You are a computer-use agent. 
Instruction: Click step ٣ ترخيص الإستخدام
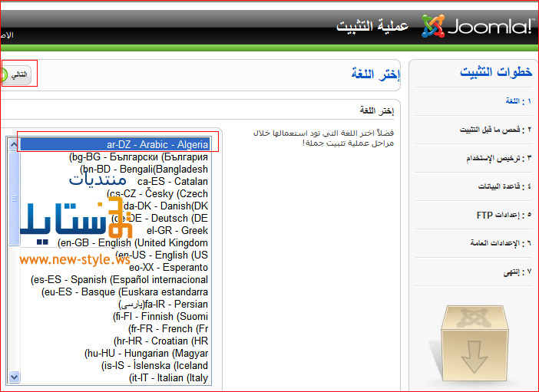[499, 158]
